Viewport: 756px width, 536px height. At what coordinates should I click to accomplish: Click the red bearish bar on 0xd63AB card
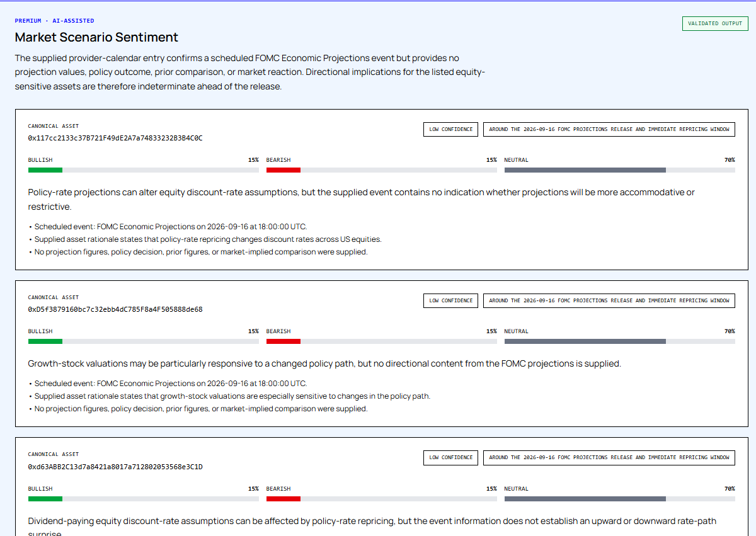tap(283, 499)
